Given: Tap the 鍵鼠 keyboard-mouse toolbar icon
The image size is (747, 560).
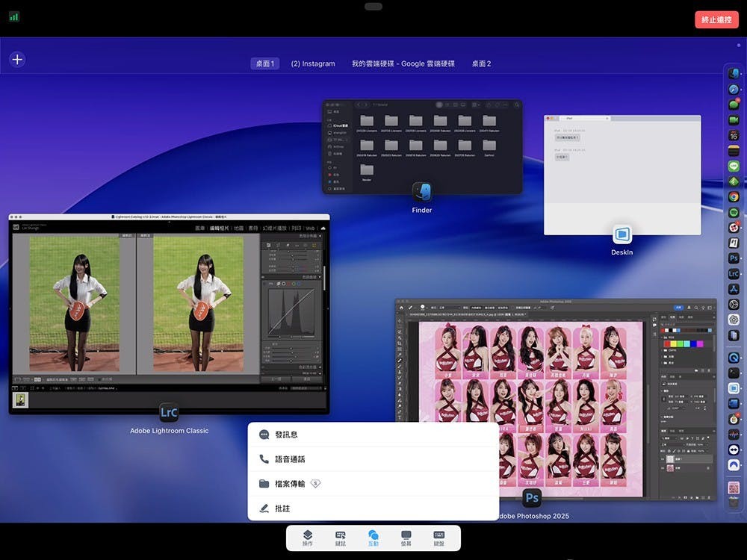Looking at the screenshot, I should click(340, 538).
